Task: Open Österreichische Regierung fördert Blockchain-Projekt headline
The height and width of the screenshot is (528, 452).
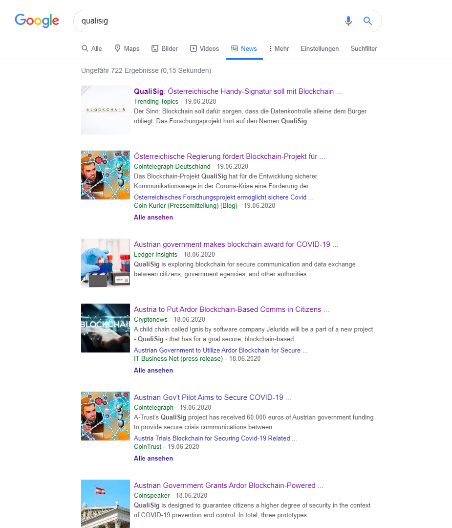Action: 229,156
